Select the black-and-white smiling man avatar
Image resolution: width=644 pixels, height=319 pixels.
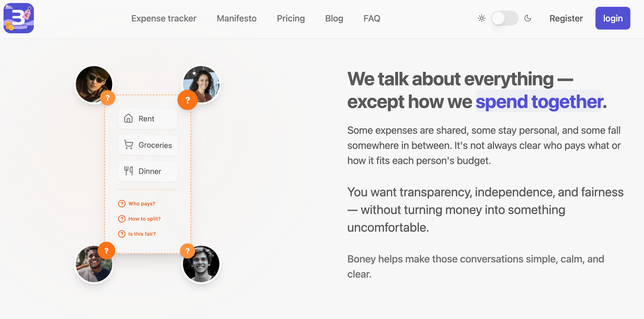202,266
